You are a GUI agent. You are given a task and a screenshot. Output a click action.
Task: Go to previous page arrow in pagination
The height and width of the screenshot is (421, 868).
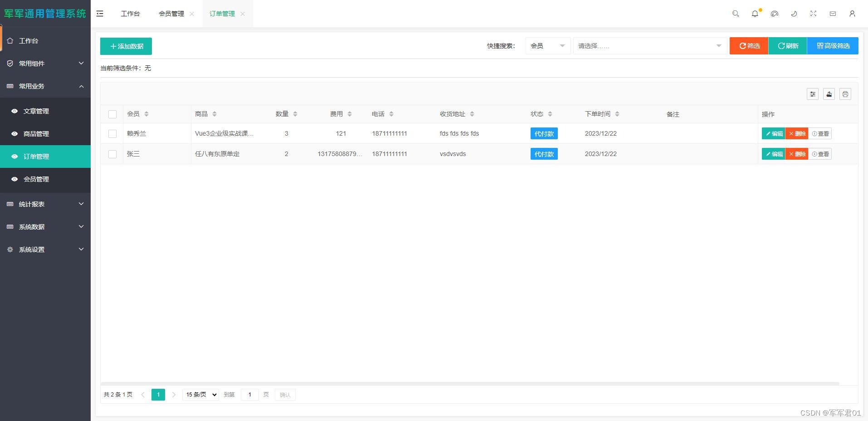click(x=143, y=395)
